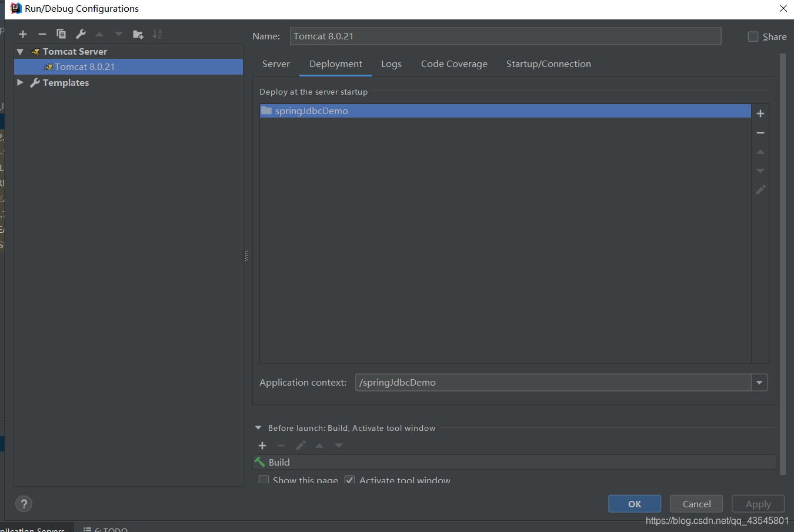794x532 pixels.
Task: Move before launch task down
Action: click(339, 446)
